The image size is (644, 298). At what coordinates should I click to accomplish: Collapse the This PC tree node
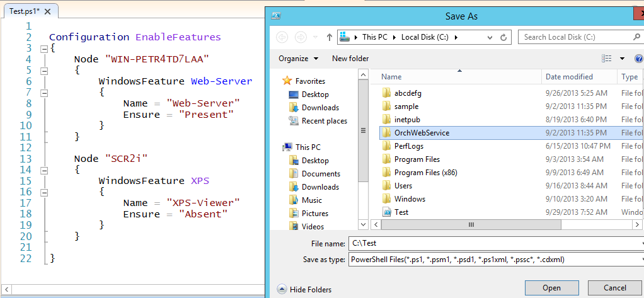click(280, 147)
